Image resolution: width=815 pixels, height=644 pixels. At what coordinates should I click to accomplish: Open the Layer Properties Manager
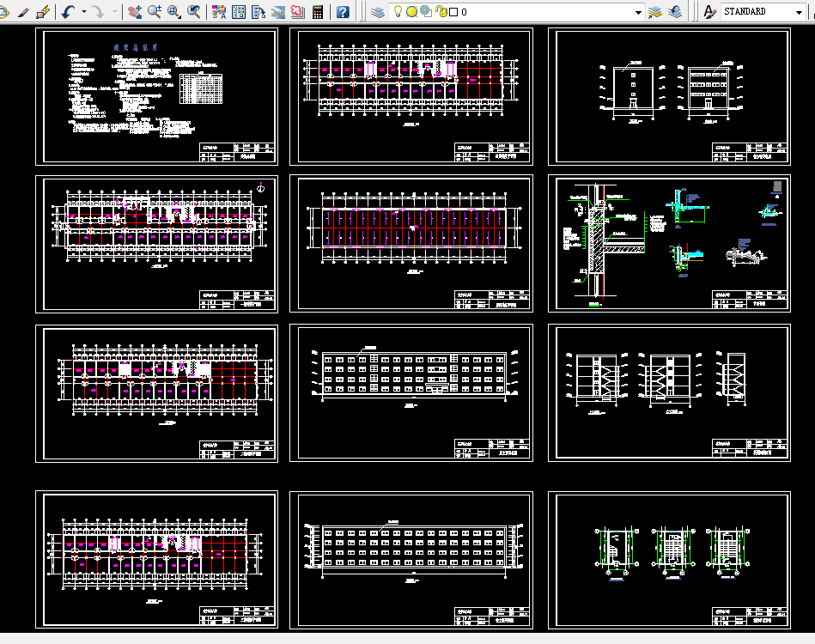(x=378, y=11)
